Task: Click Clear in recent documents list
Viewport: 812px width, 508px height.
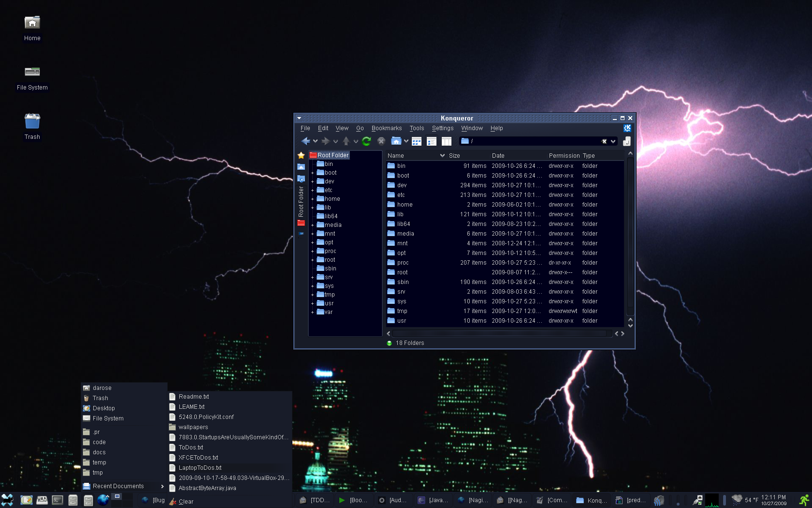Action: 186,501
